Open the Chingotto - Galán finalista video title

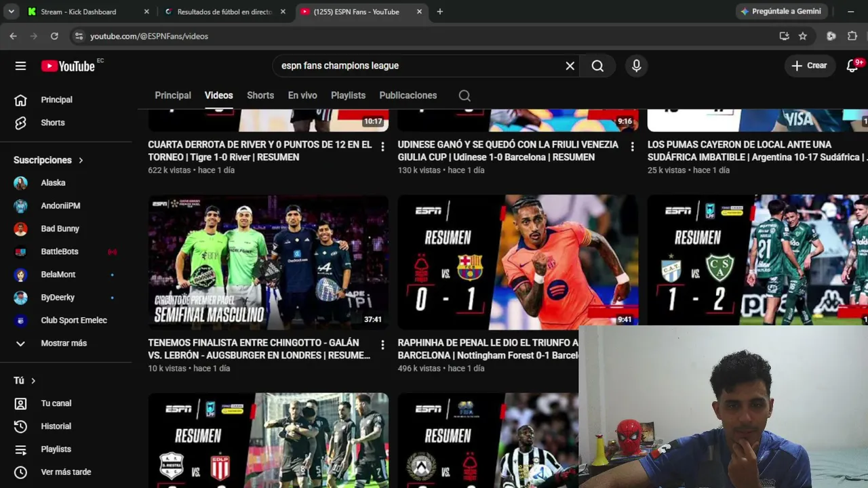259,349
